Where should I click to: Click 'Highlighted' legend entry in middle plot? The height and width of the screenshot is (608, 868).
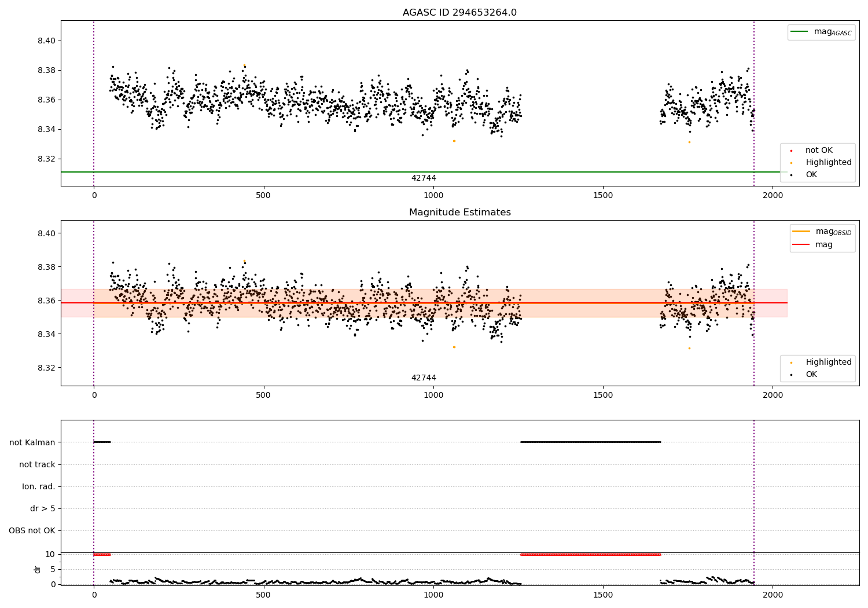(x=821, y=362)
